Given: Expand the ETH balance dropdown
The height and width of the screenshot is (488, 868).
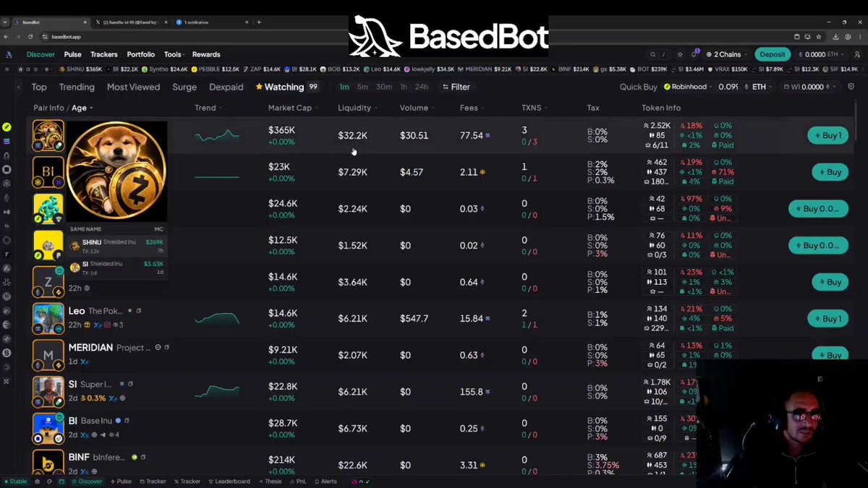Looking at the screenshot, I should (x=821, y=54).
